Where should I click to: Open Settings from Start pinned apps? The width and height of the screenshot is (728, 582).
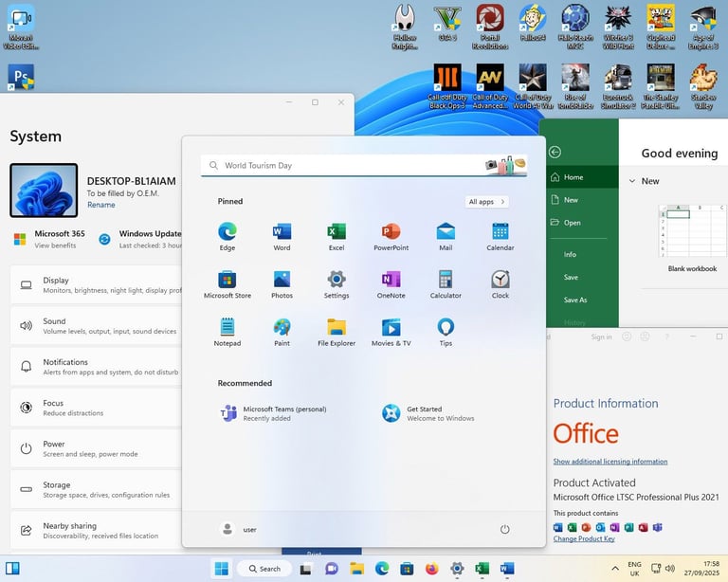coord(337,284)
